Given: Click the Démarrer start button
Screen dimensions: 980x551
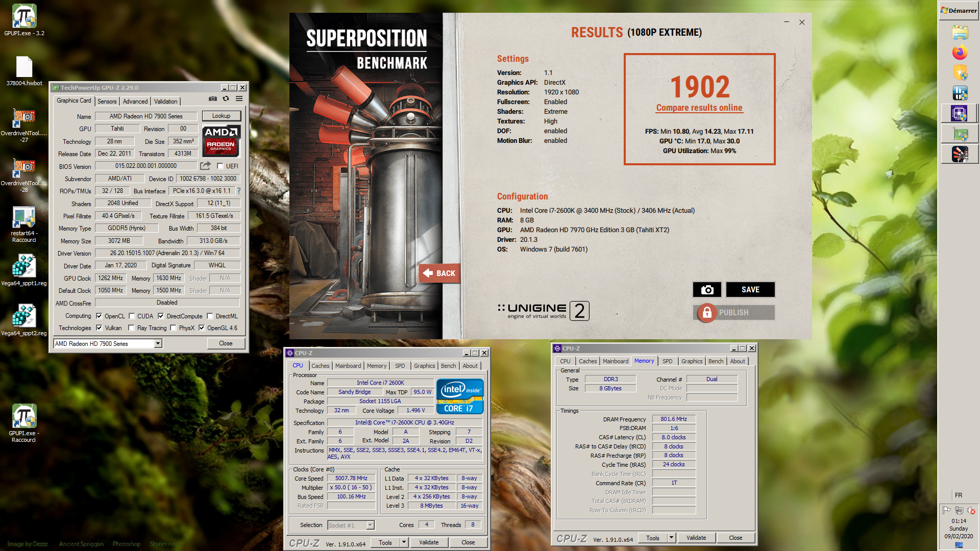Looking at the screenshot, I should 959,10.
